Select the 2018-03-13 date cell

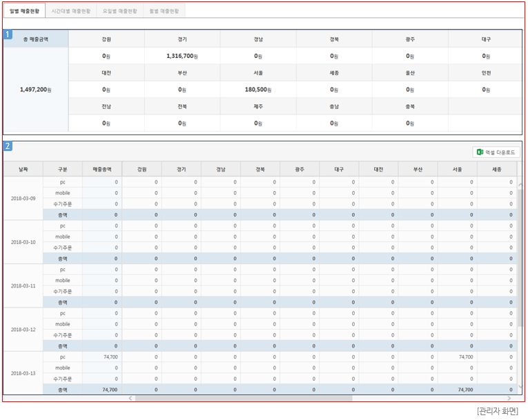(23, 373)
